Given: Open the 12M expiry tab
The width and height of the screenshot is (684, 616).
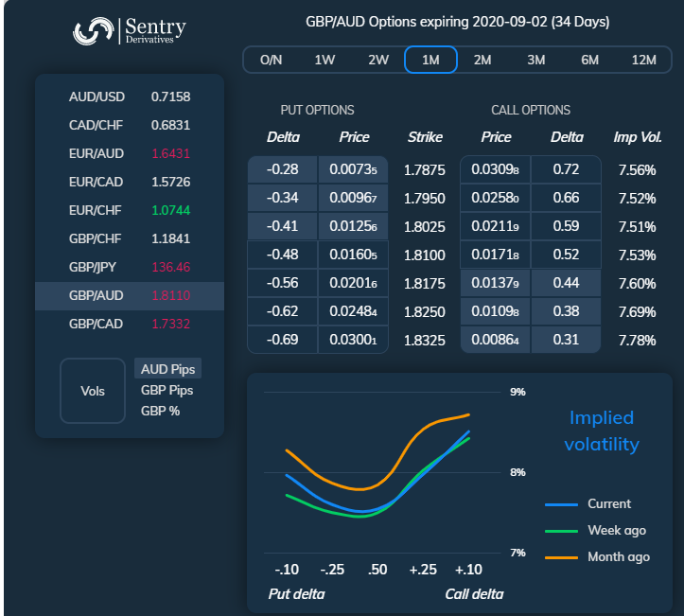Looking at the screenshot, I should pyautogui.click(x=644, y=60).
